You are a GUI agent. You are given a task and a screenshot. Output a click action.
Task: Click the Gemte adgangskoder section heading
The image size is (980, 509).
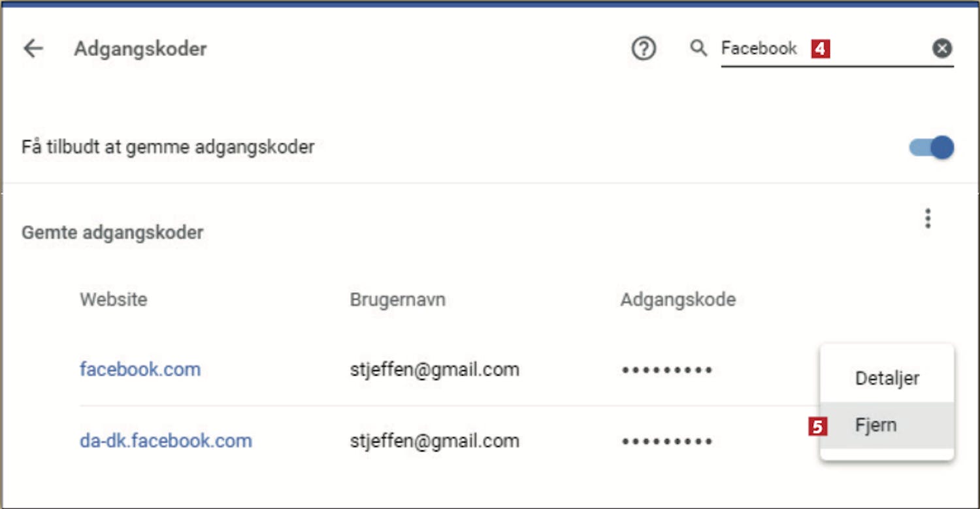(112, 233)
